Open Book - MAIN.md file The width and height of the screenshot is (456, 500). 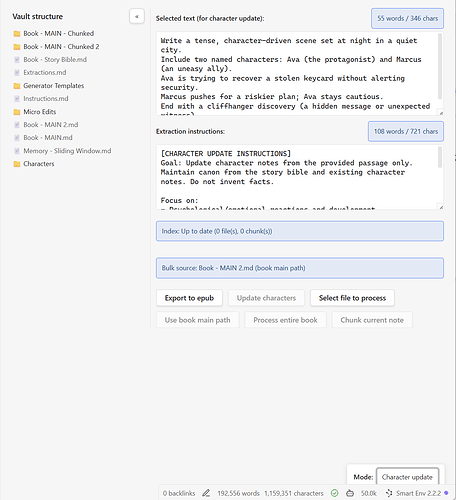point(48,138)
